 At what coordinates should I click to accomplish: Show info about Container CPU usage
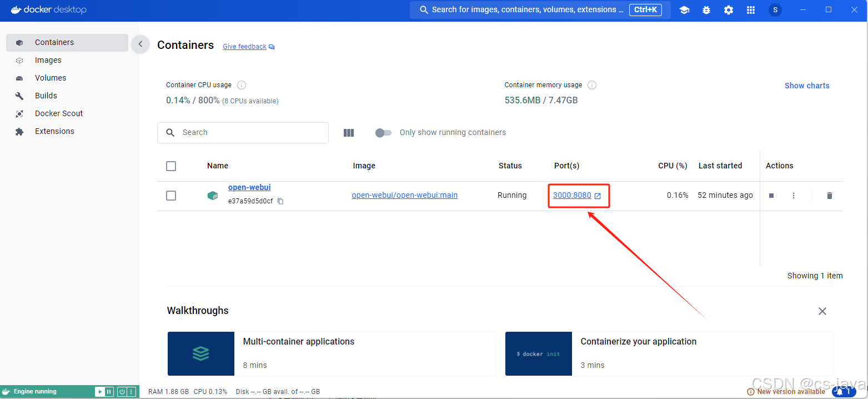coord(242,85)
